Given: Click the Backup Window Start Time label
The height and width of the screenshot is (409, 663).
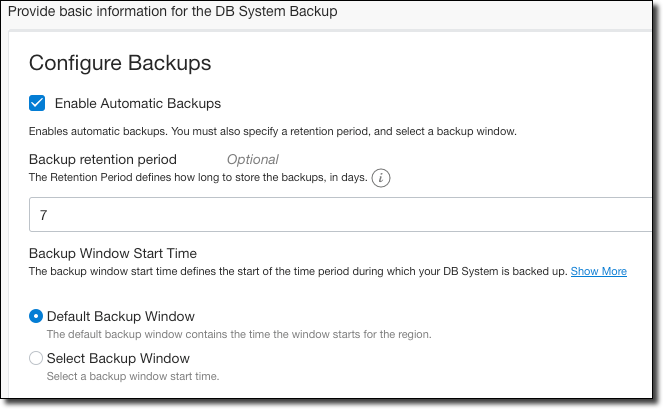Looking at the screenshot, I should point(113,253).
